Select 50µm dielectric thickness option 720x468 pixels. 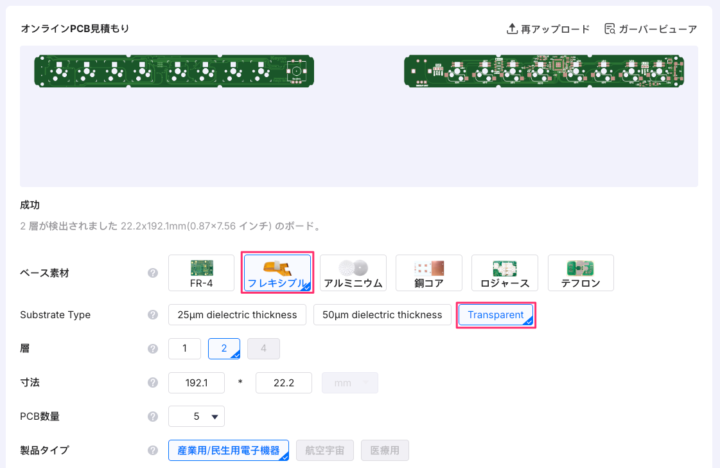(382, 315)
